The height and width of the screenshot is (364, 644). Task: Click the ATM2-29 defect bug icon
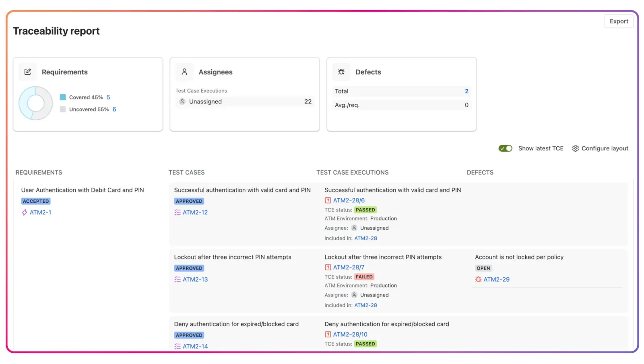[x=478, y=280]
